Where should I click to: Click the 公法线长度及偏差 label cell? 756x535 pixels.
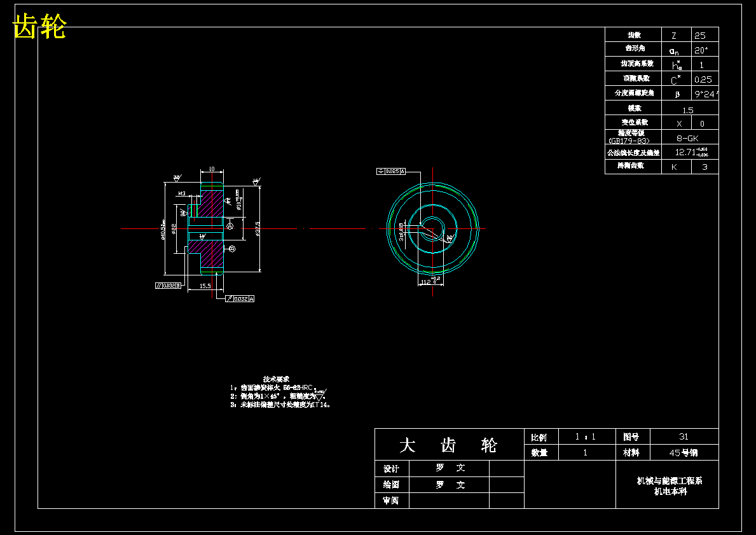click(633, 153)
